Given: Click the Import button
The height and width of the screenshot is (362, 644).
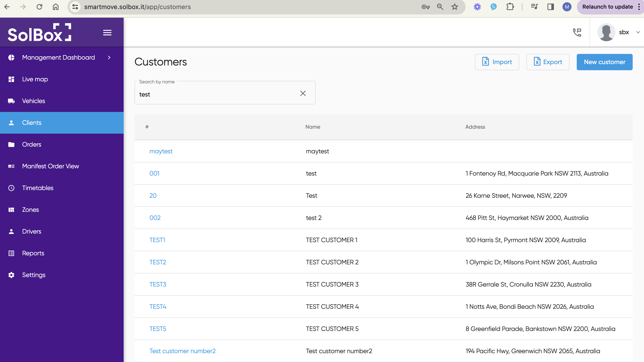Looking at the screenshot, I should pyautogui.click(x=497, y=62).
